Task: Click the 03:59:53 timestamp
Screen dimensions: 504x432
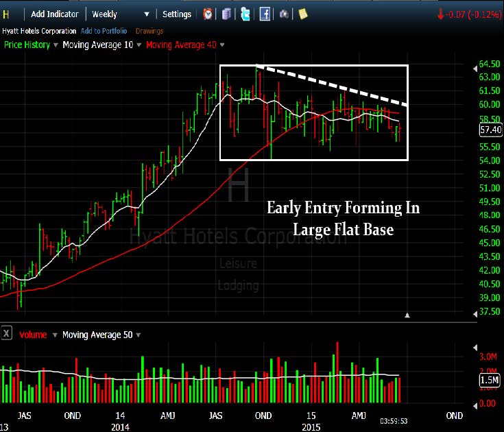Action: point(394,421)
